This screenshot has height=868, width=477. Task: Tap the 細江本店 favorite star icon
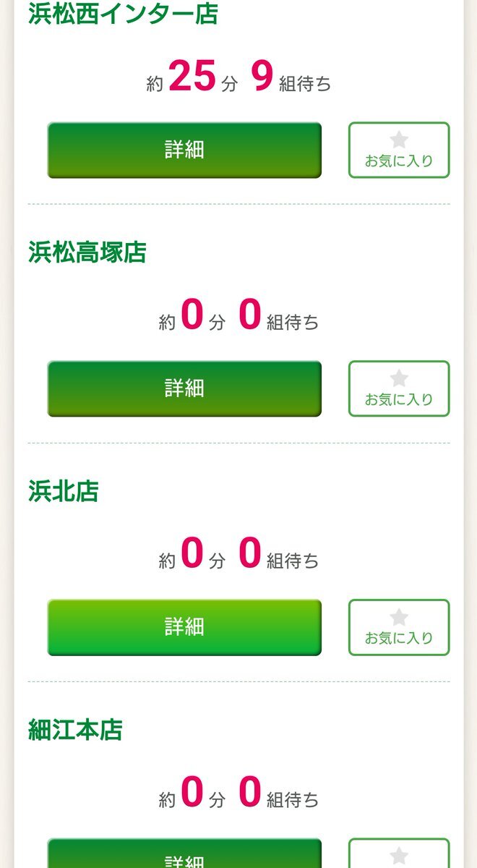coord(399,856)
